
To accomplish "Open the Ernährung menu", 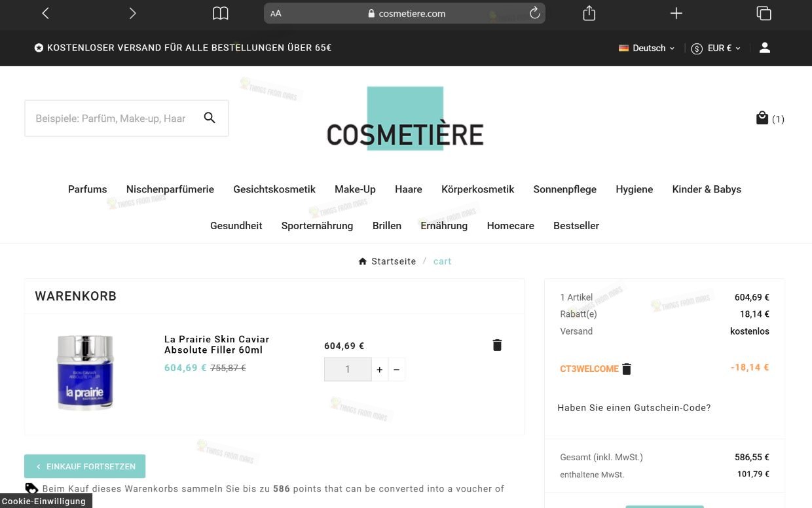I will 444,225.
